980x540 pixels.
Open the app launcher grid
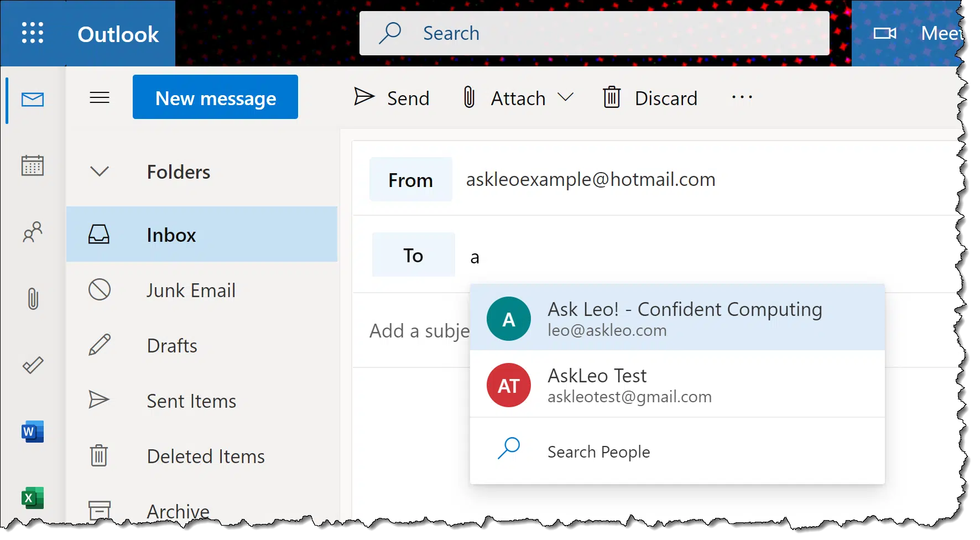point(33,33)
